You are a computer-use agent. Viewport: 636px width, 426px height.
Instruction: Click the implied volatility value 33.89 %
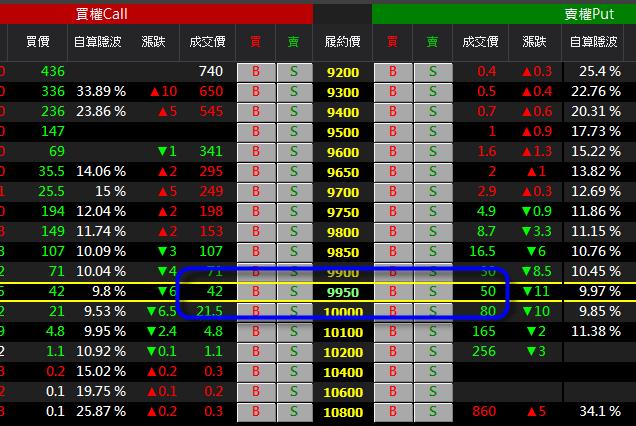[x=101, y=91]
